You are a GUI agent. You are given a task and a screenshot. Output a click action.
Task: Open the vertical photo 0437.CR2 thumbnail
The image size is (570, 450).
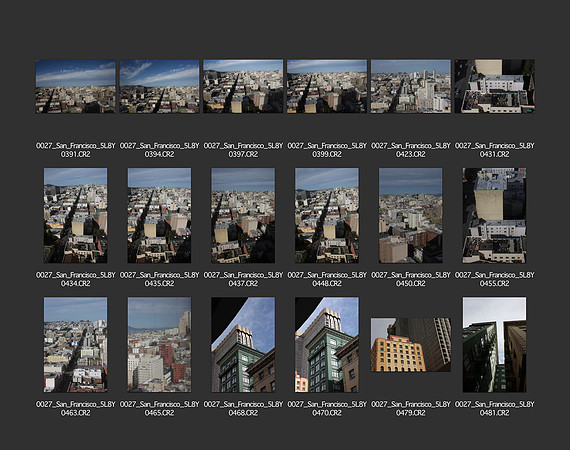coord(243,216)
